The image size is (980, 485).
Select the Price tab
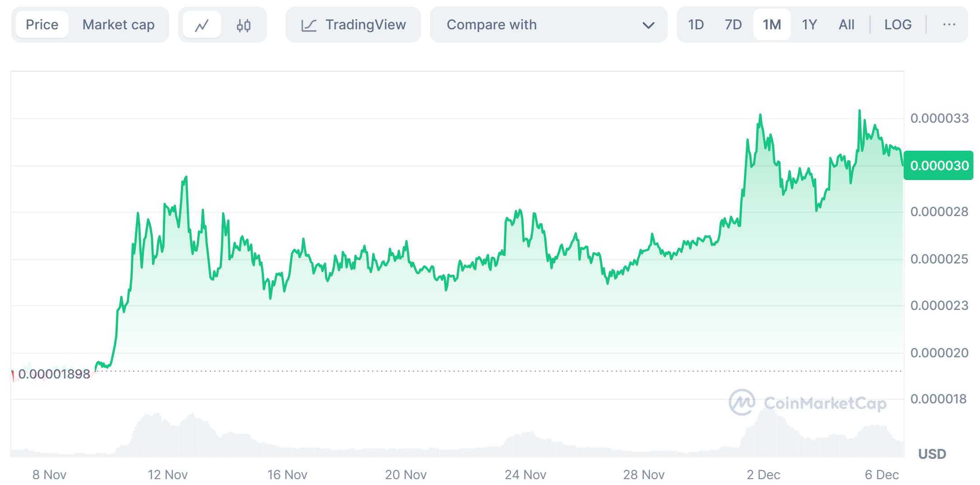pos(42,25)
